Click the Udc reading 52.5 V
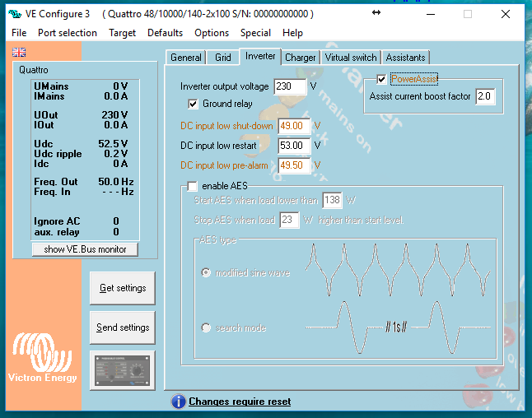 (113, 144)
